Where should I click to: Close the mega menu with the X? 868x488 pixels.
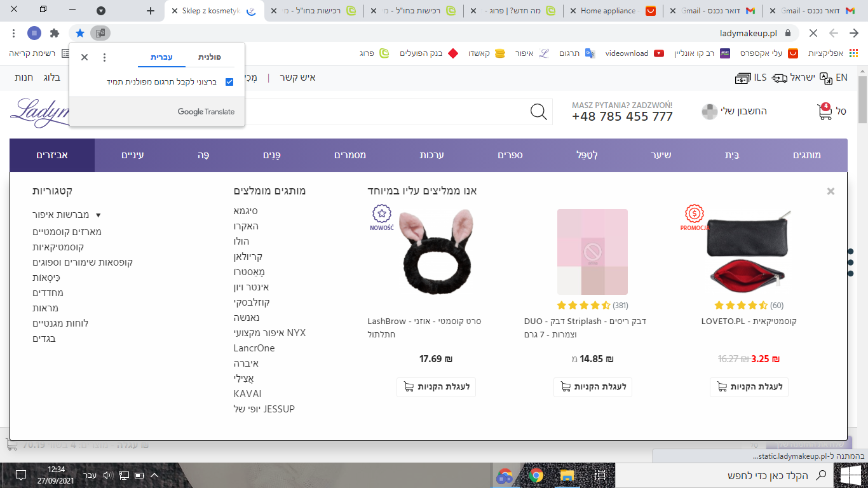point(831,191)
